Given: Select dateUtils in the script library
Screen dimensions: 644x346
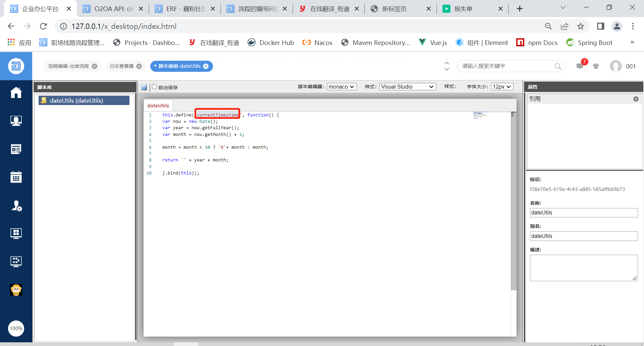Looking at the screenshot, I should coord(84,100).
